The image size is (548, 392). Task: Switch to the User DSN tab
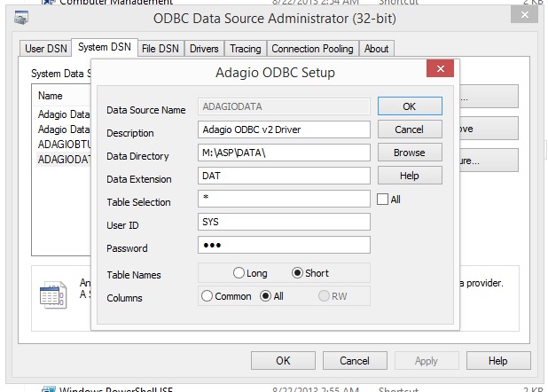pyautogui.click(x=45, y=49)
